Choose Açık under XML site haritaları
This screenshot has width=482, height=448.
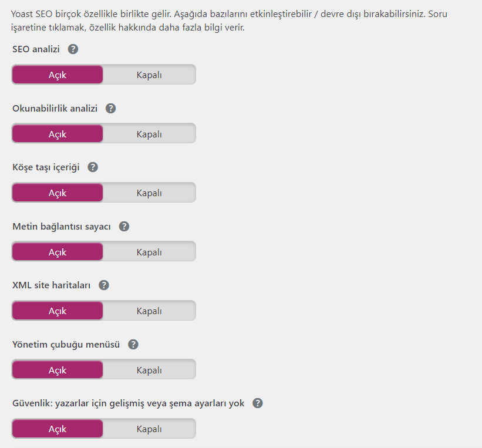point(58,311)
